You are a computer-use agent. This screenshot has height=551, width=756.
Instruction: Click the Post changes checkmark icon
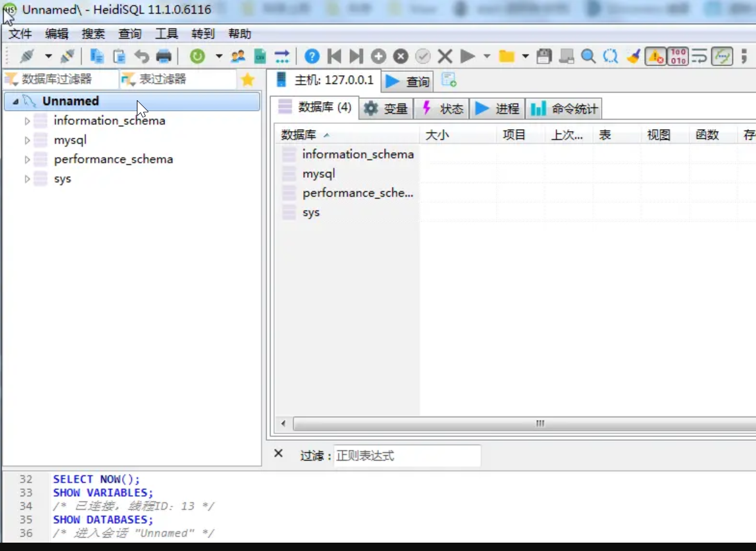click(423, 57)
